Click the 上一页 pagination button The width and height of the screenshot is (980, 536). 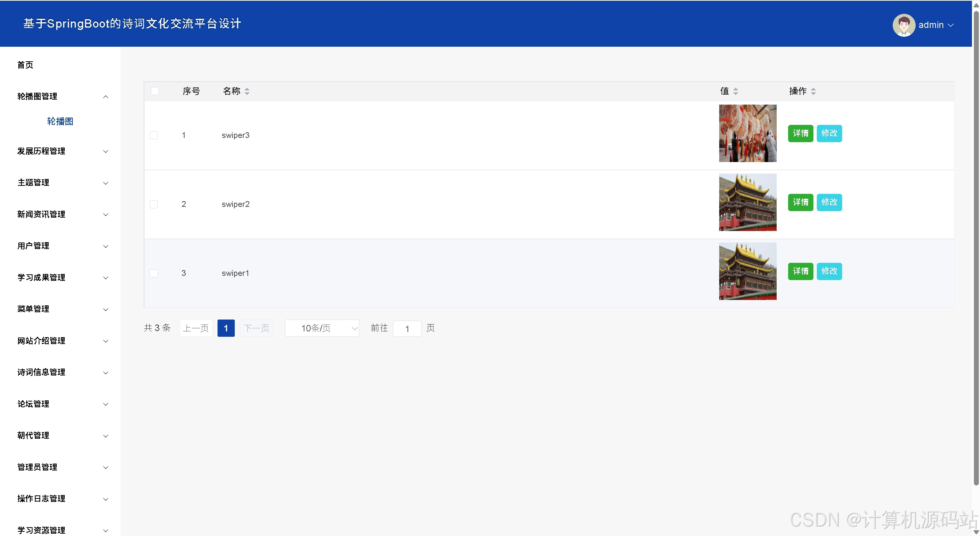coord(196,328)
